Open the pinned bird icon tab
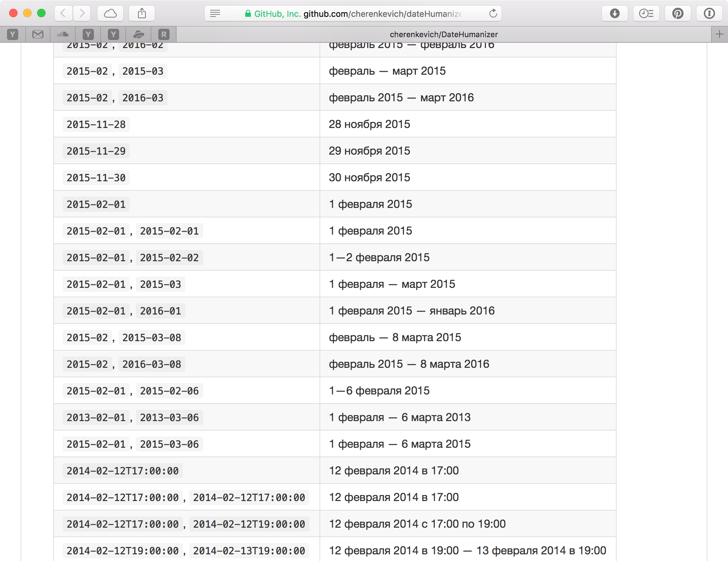This screenshot has height=561, width=728. coord(139,34)
